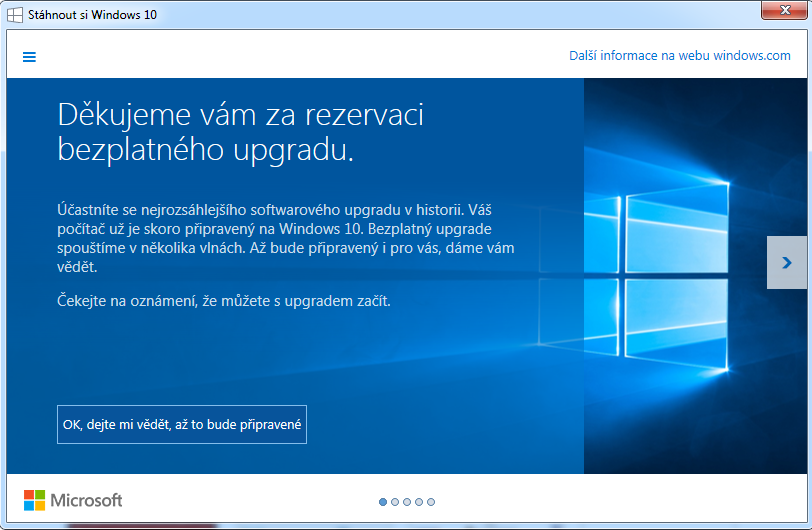Viewport: 812px width, 530px height.
Task: Open the windows.com more information link
Action: pyautogui.click(x=679, y=55)
